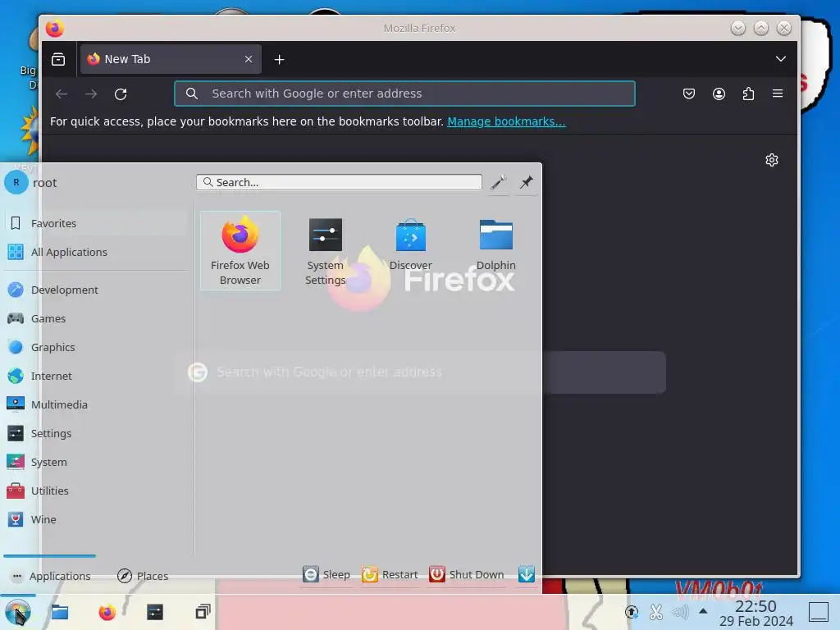Select the Favorites category
This screenshot has height=630, width=840.
point(95,223)
